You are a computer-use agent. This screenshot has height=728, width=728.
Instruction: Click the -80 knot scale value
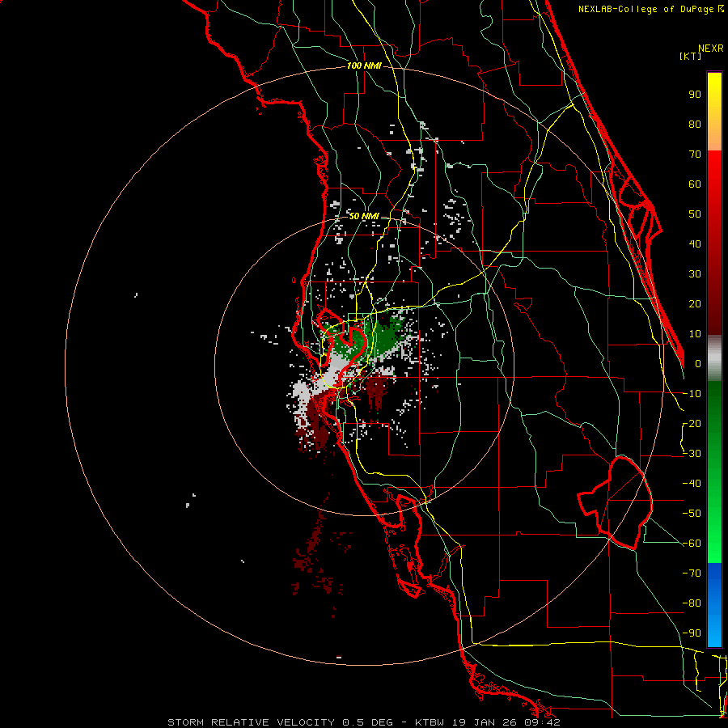692,603
